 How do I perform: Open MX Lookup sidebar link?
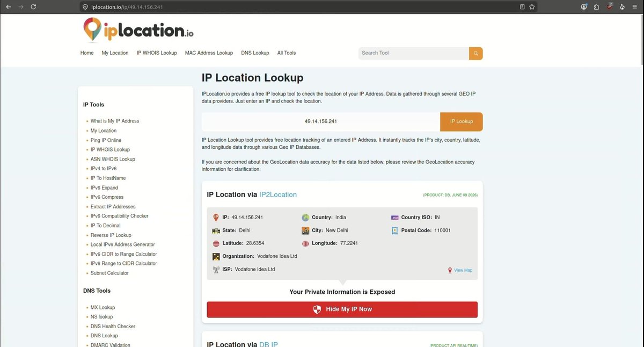pyautogui.click(x=103, y=308)
